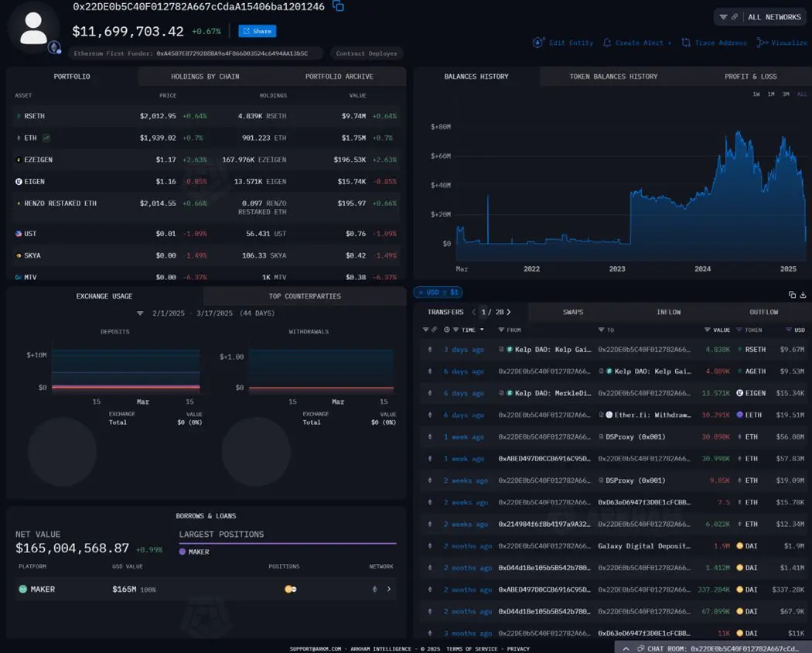
Task: Switch to PROFIT & LOSS tab
Action: [750, 76]
